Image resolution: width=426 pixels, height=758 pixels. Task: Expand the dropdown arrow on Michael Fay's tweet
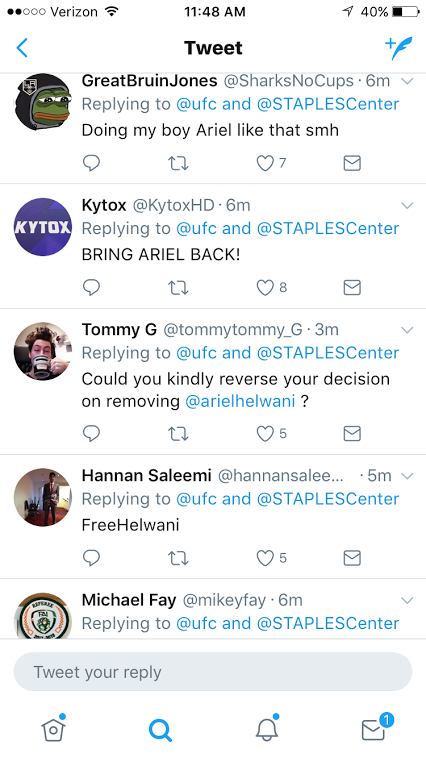pyautogui.click(x=407, y=600)
